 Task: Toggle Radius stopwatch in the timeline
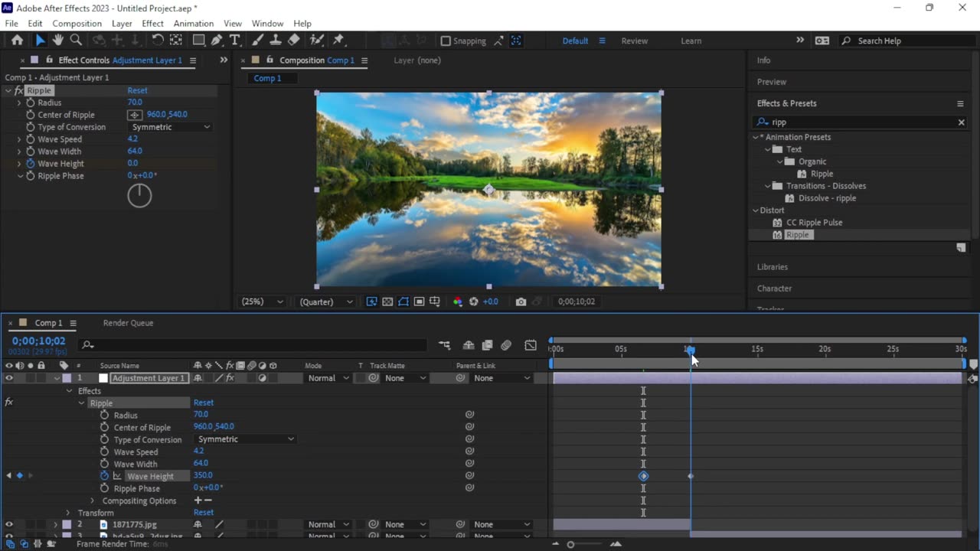(x=104, y=415)
